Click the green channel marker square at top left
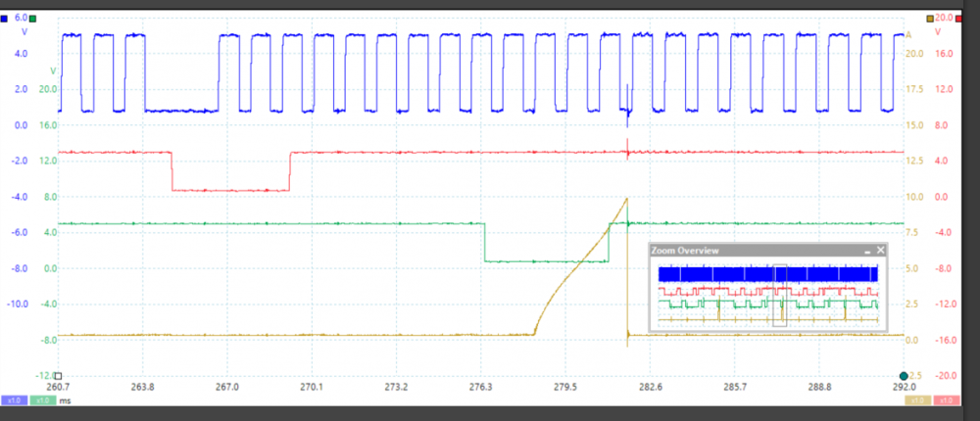This screenshot has height=421, width=980. pyautogui.click(x=33, y=19)
